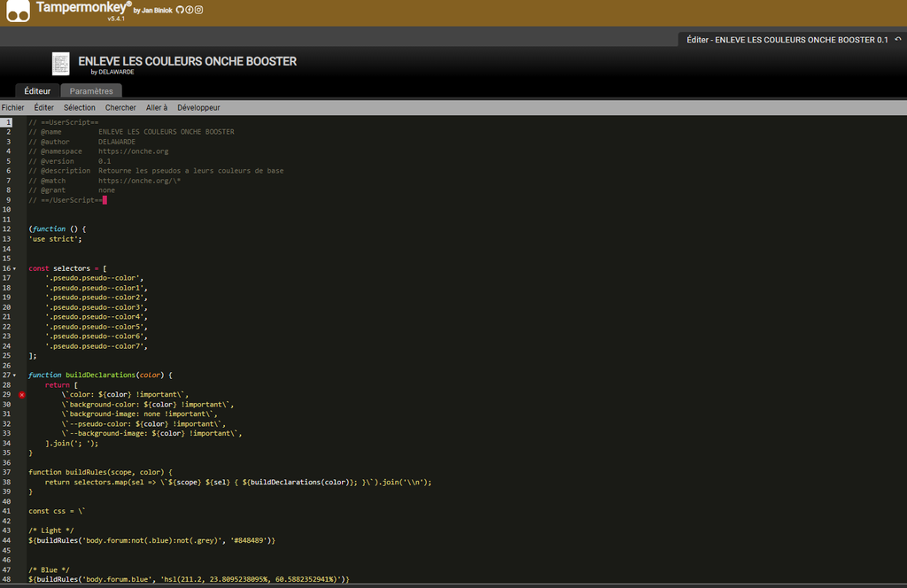The width and height of the screenshot is (907, 588).
Task: Switch to the Éditeur tab
Action: click(x=37, y=90)
